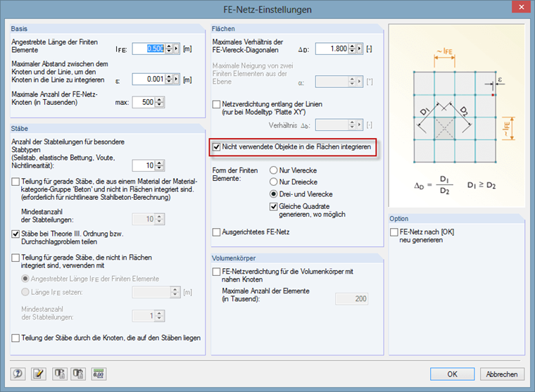Click the ΔD field with 1.800

click(x=332, y=49)
